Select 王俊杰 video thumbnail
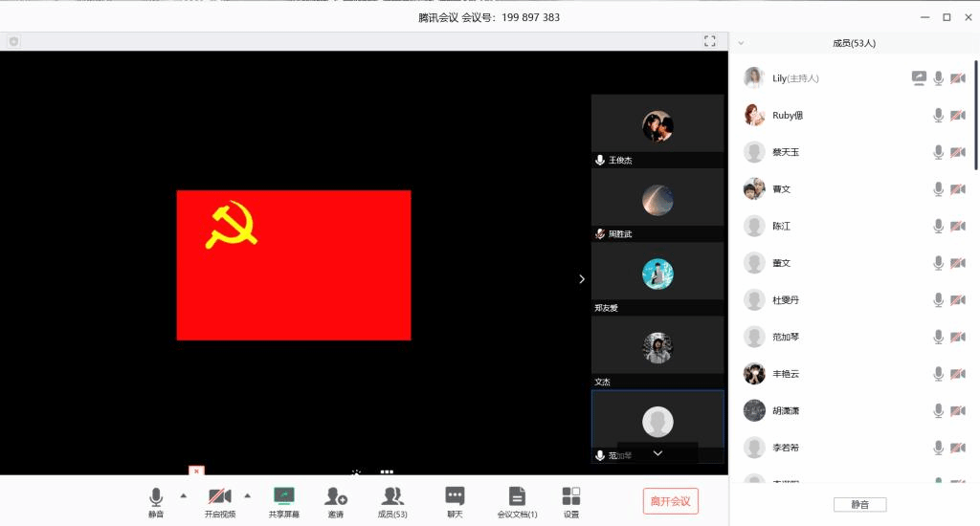 [657, 131]
